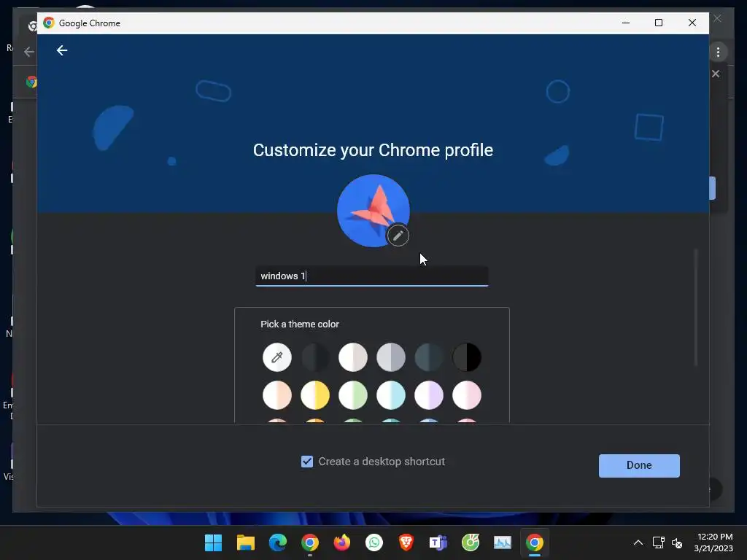Pick the peach theme color
This screenshot has width=747, height=560.
(x=276, y=395)
